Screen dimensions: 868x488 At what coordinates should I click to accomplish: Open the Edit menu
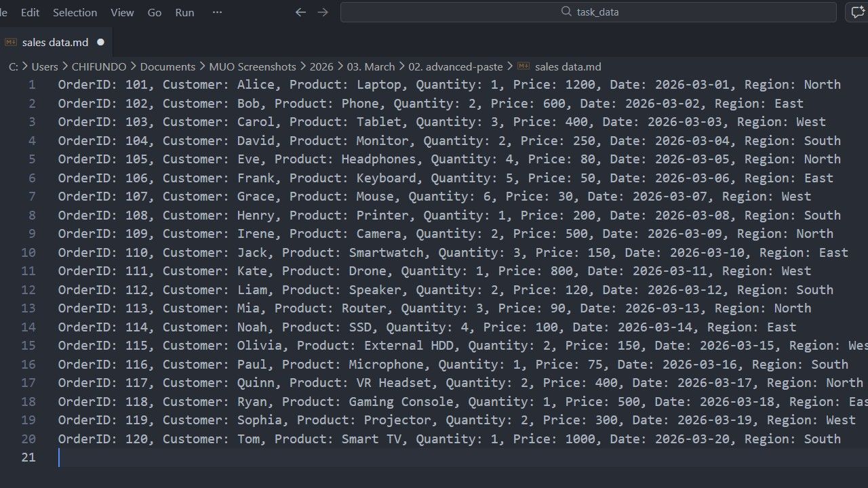click(30, 12)
